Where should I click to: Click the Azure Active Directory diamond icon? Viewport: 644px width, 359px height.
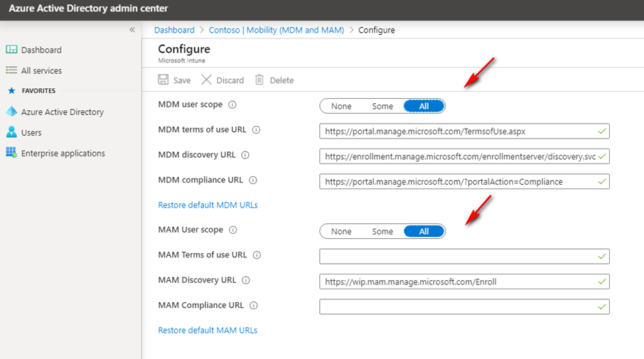point(11,112)
